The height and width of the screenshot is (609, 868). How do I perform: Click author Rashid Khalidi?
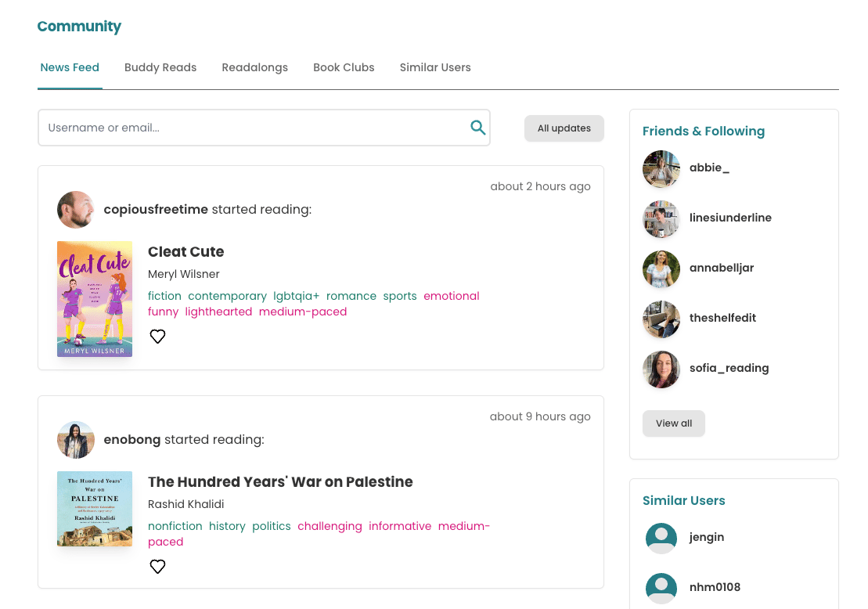(x=186, y=504)
